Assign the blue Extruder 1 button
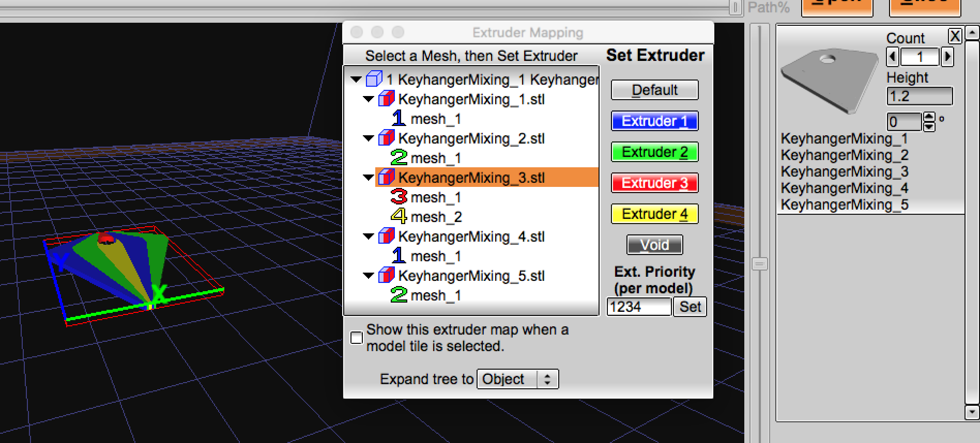980x443 pixels. click(x=654, y=121)
